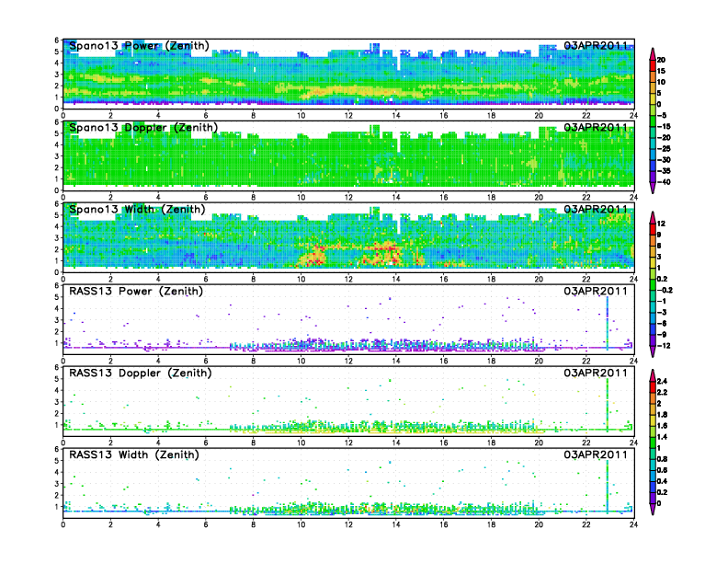Click the "12" label on the middle colorbar
This screenshot has height=563, width=728.
(x=661, y=224)
